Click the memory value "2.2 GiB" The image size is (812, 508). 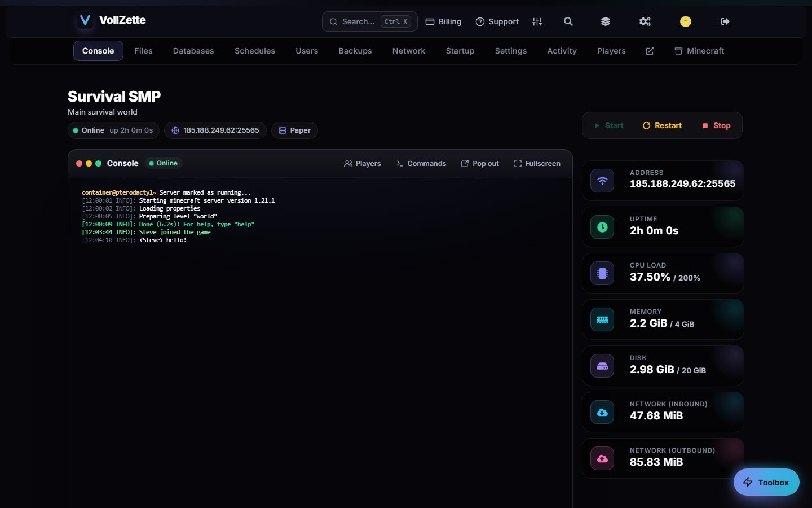click(648, 323)
